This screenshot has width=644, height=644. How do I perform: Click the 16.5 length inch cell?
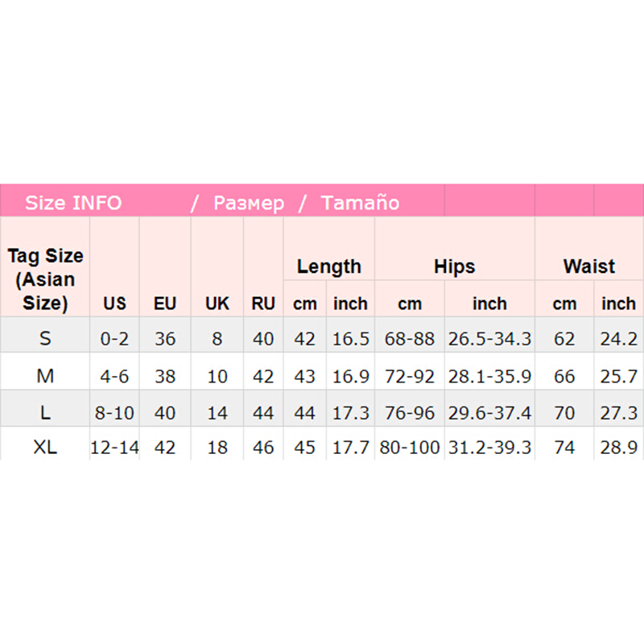(x=351, y=339)
